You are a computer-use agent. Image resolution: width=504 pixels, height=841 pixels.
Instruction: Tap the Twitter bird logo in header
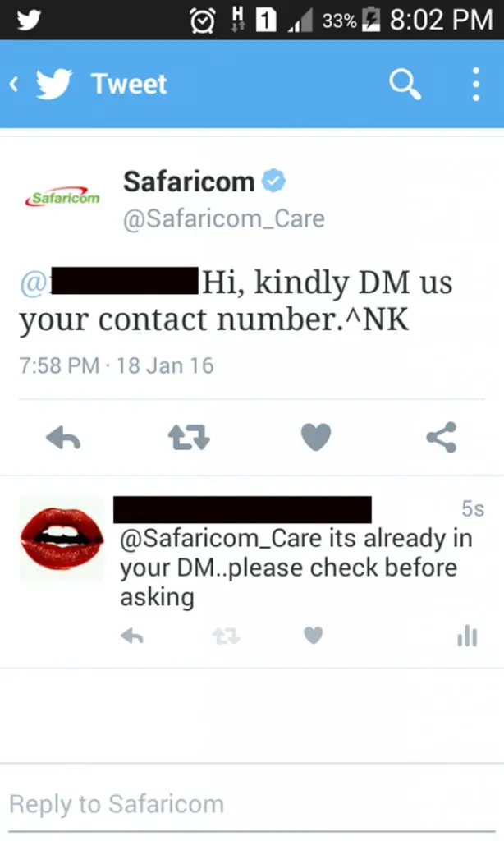(x=54, y=85)
